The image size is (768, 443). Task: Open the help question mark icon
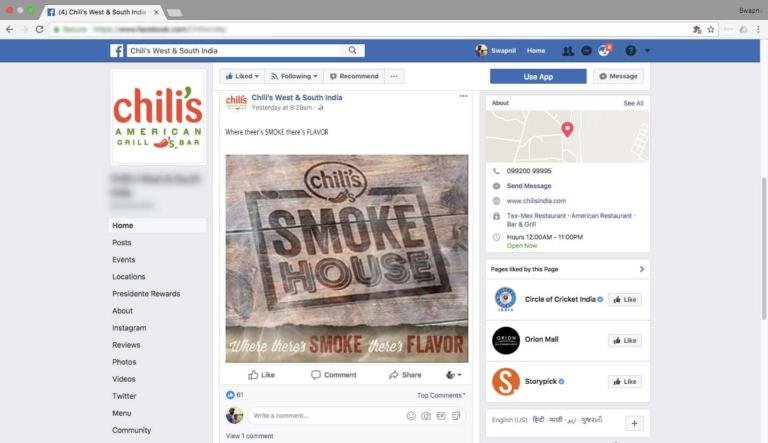pos(630,50)
